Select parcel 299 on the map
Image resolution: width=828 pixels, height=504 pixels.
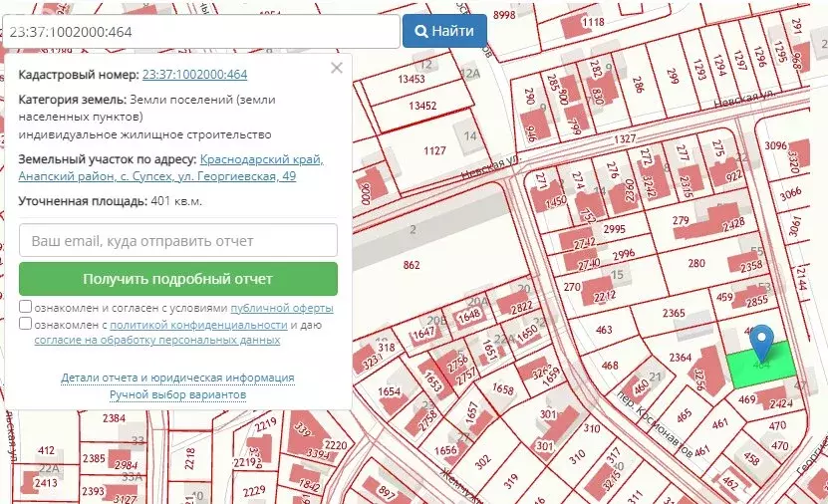(673, 77)
